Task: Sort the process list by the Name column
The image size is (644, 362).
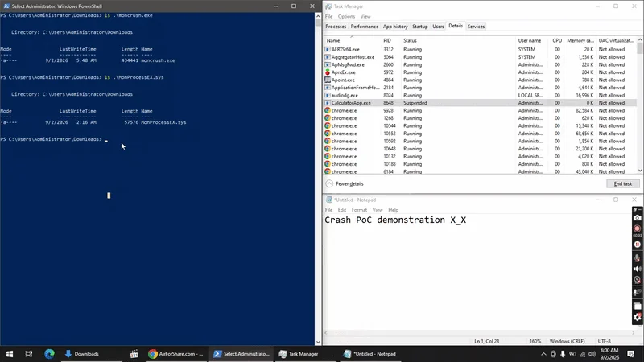Action: tap(353, 41)
